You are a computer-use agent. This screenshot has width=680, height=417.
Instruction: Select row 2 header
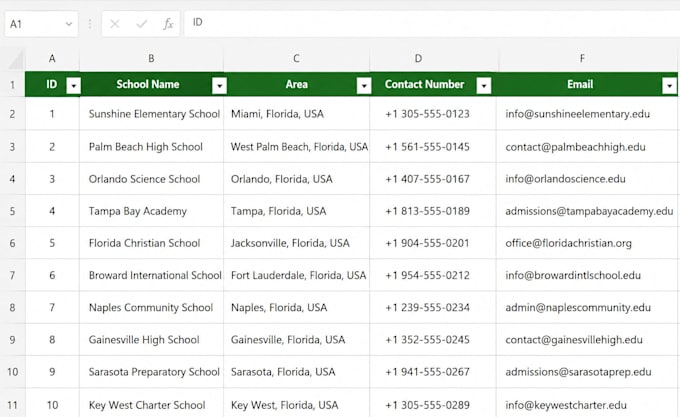pyautogui.click(x=12, y=114)
